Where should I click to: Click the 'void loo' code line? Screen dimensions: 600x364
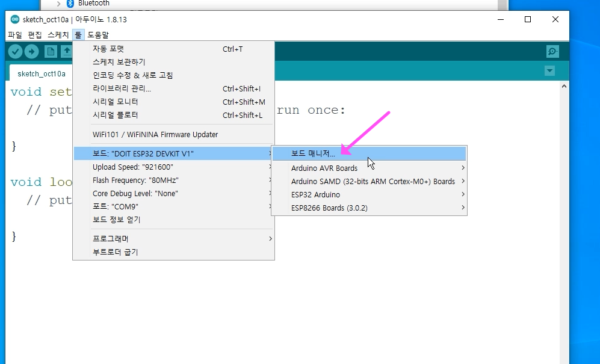(x=42, y=182)
